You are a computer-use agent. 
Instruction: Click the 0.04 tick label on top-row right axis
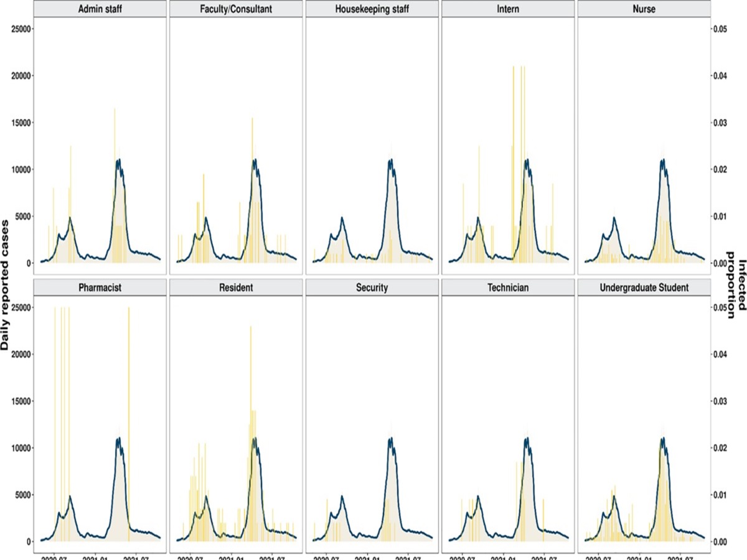[x=721, y=75]
